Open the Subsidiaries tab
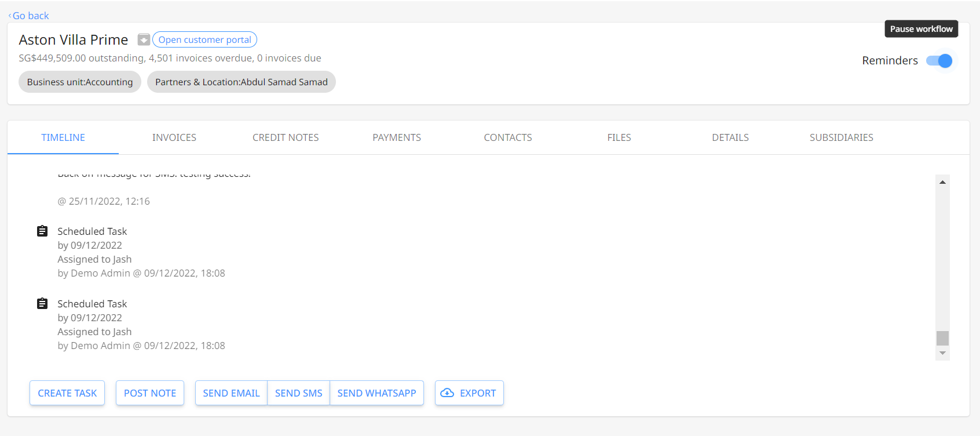The width and height of the screenshot is (980, 436). coord(842,137)
